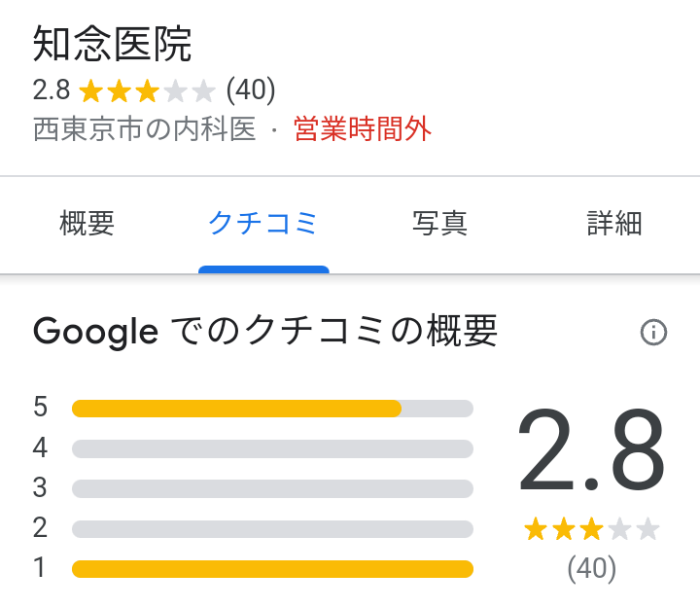Click the star row below the large 2.8
The image size is (700, 608).
[x=591, y=530]
